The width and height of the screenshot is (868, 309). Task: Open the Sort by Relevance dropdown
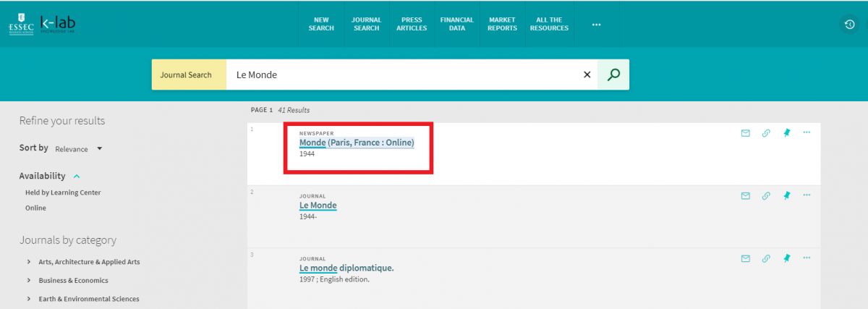tap(79, 149)
